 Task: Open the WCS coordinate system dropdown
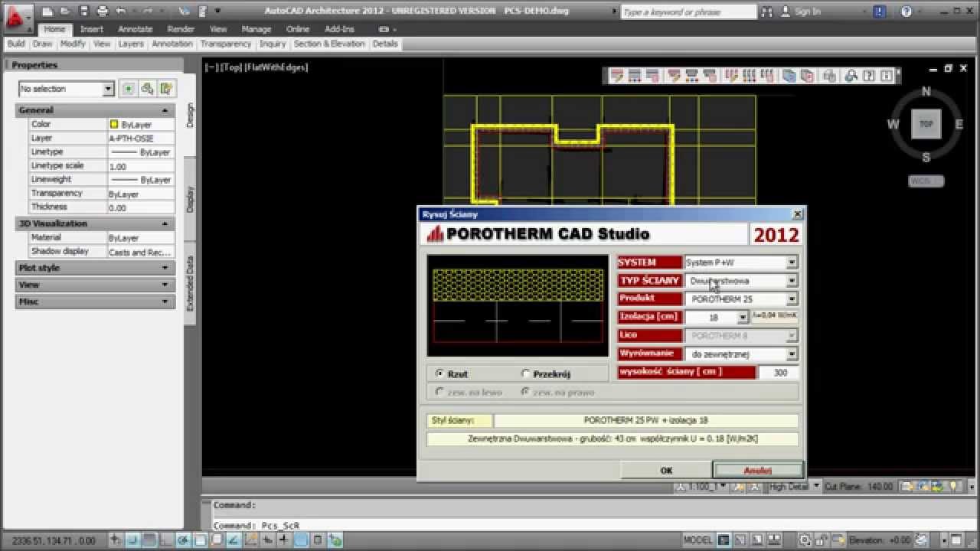(926, 181)
